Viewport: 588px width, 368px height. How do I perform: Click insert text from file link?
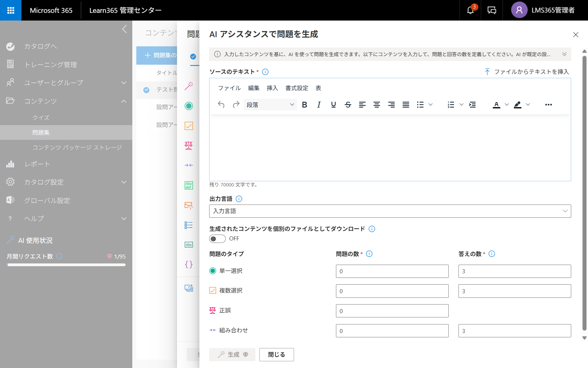click(527, 72)
